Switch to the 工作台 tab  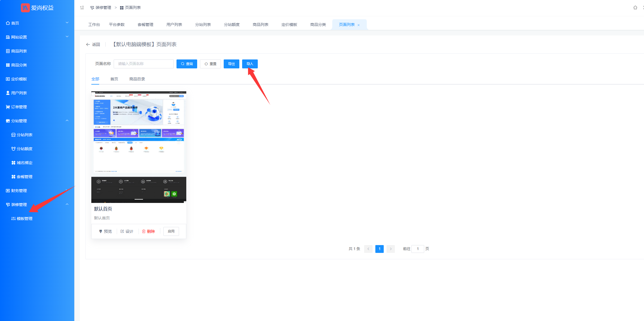pos(94,25)
